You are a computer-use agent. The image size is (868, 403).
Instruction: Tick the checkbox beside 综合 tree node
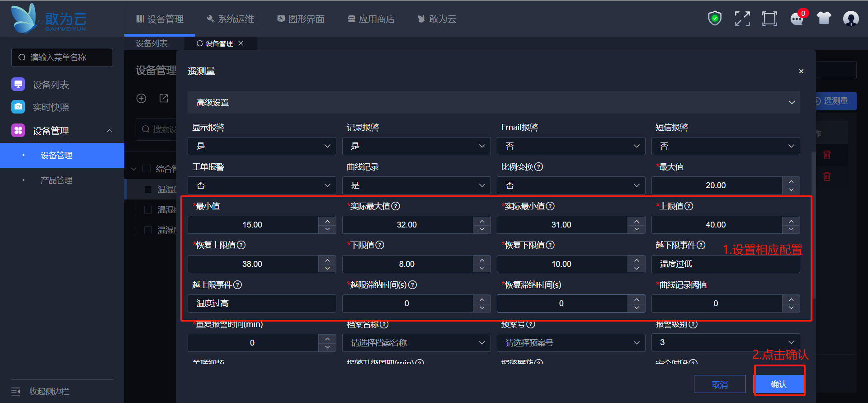click(146, 169)
